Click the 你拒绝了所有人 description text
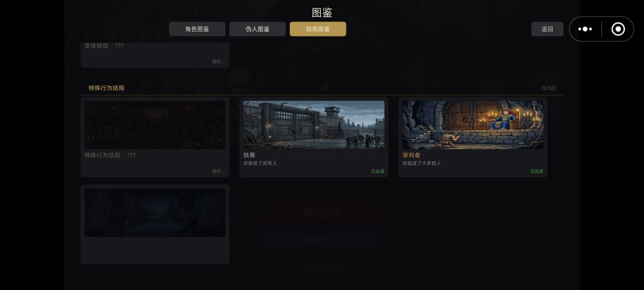The image size is (644, 290). (260, 163)
